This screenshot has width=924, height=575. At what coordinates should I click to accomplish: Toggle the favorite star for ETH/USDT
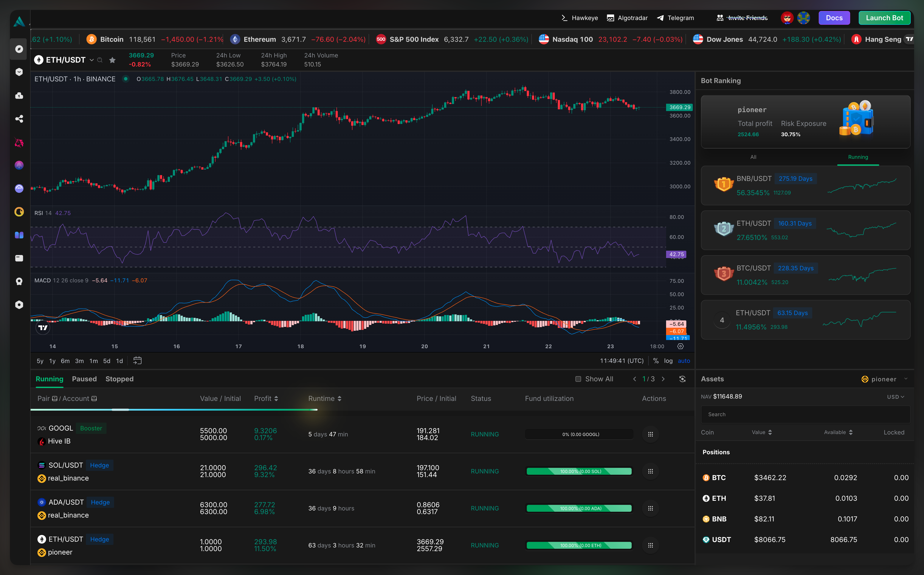click(x=112, y=60)
